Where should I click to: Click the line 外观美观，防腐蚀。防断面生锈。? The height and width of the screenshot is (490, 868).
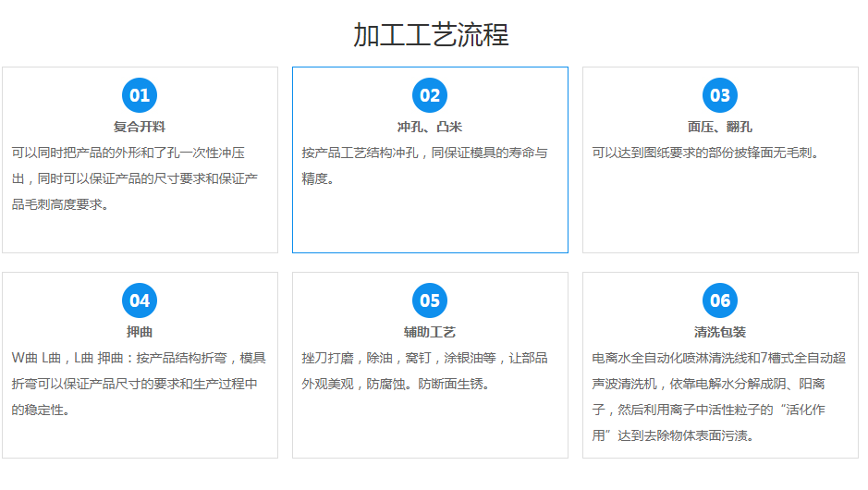coord(396,385)
